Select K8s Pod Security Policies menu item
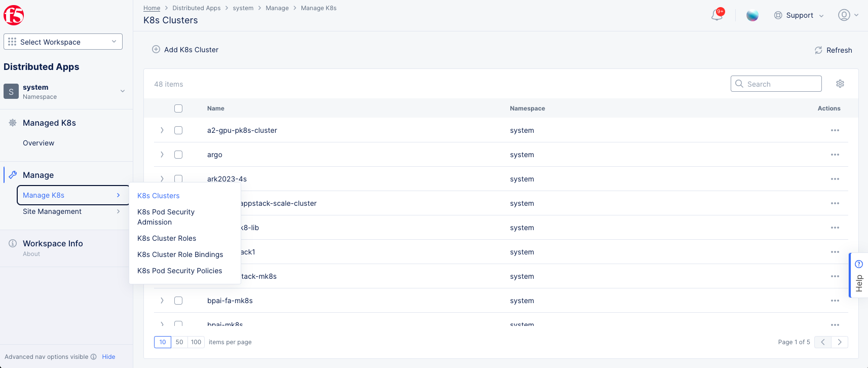Image resolution: width=868 pixels, height=368 pixels. [x=179, y=271]
